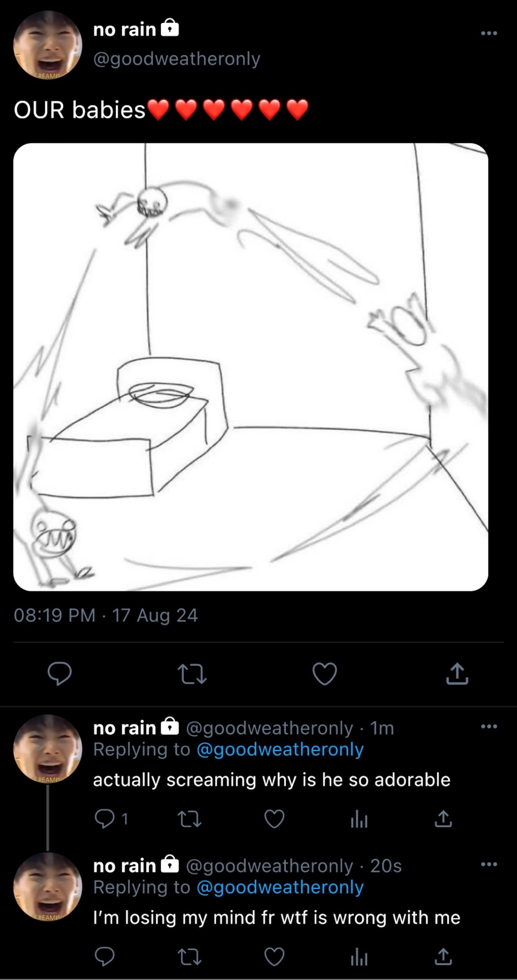The image size is (517, 980).
Task: View analytics for 'actually screaming' reply
Action: click(359, 819)
